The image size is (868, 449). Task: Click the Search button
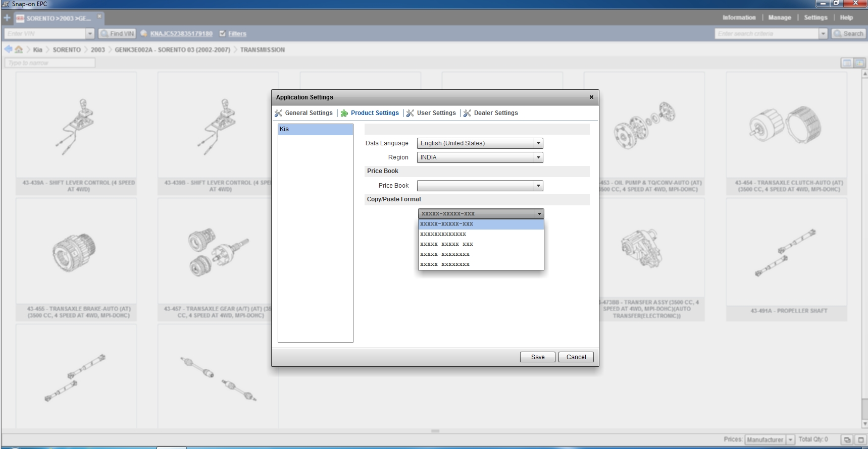[848, 34]
